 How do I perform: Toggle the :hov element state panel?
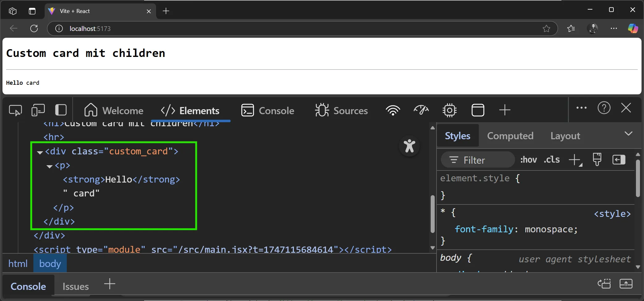coord(528,160)
